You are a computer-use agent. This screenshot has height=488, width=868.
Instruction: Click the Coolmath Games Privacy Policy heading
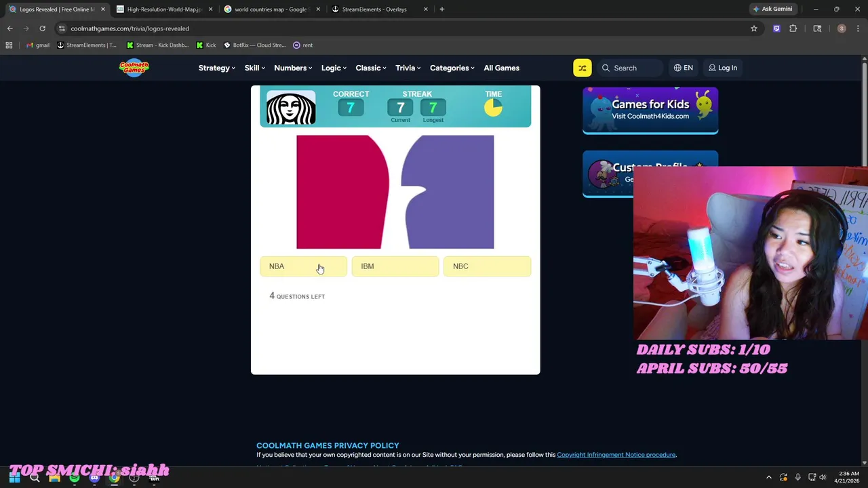328,445
